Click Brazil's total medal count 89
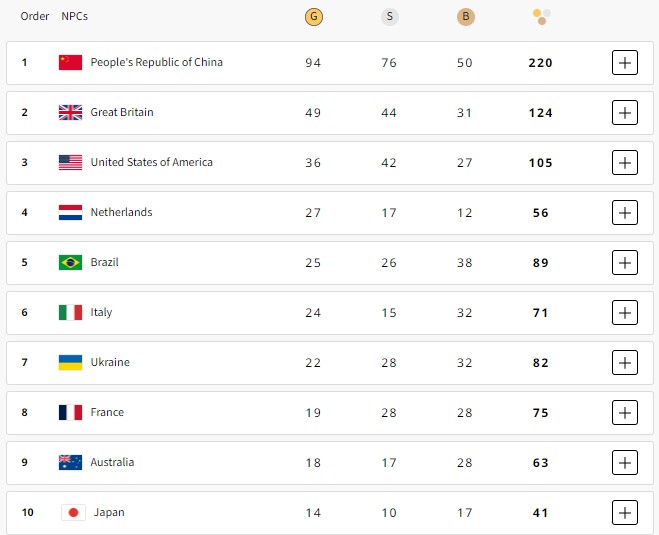 [x=541, y=262]
